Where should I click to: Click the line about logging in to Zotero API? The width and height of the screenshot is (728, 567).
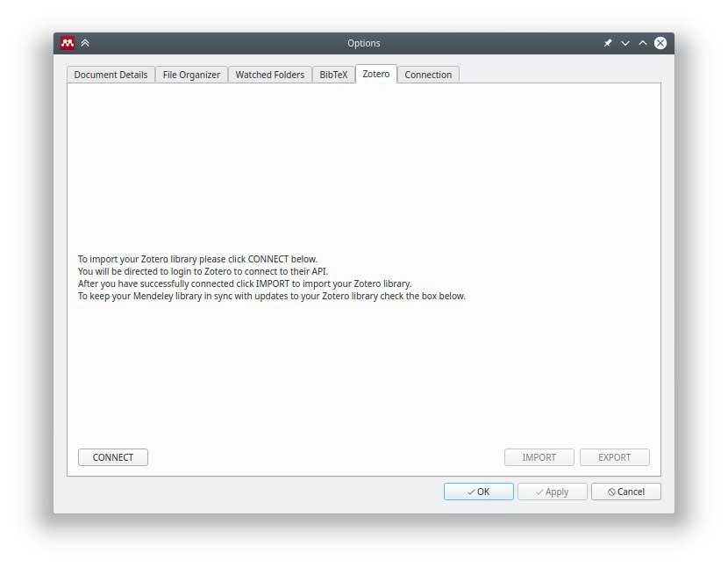(x=203, y=271)
